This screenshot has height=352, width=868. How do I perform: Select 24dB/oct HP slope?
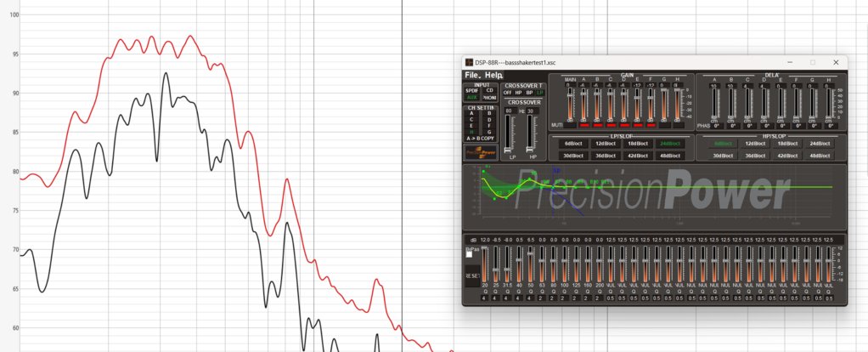click(820, 144)
